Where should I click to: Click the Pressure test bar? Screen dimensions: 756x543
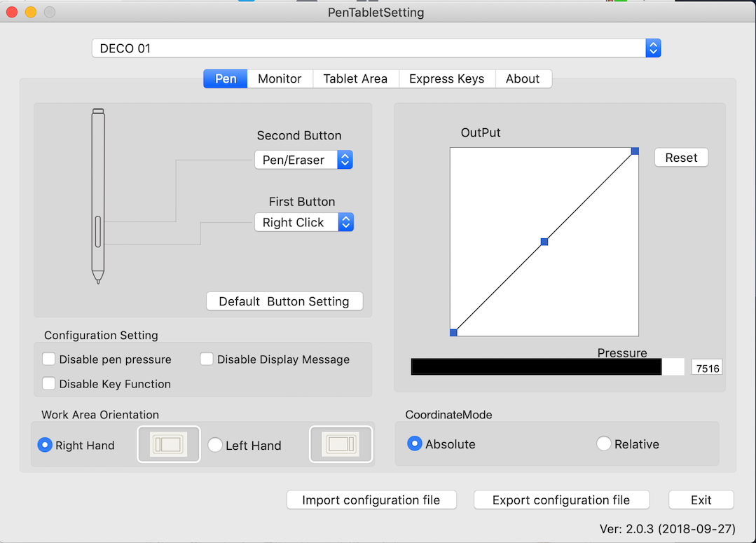pos(548,367)
